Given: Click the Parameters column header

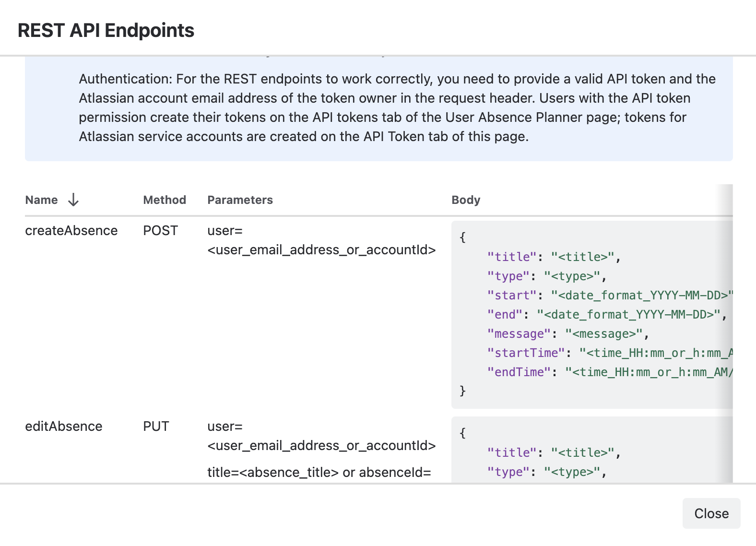Looking at the screenshot, I should pos(240,200).
